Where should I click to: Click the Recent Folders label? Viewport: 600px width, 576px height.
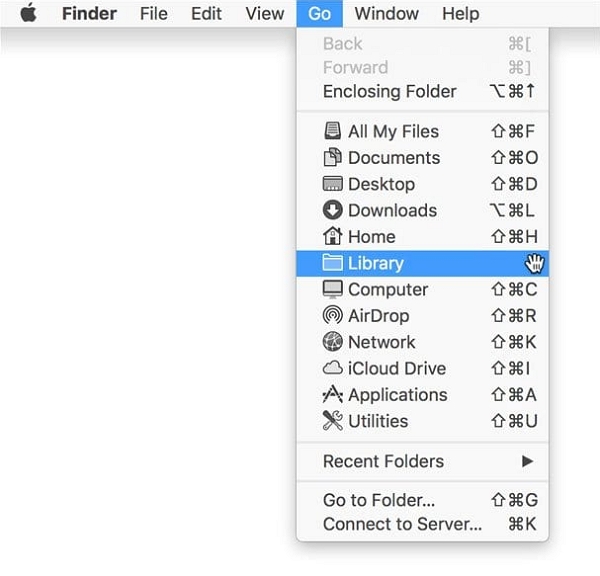pos(383,461)
